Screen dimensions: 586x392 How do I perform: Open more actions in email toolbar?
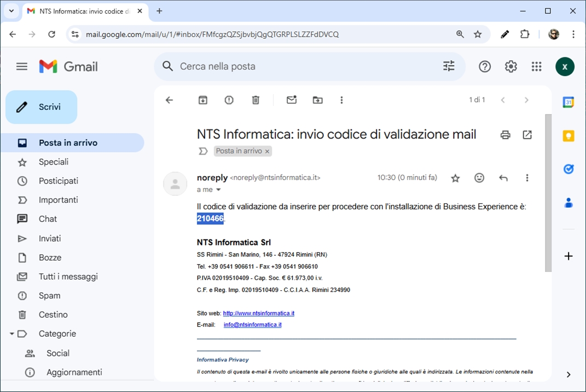click(x=341, y=100)
